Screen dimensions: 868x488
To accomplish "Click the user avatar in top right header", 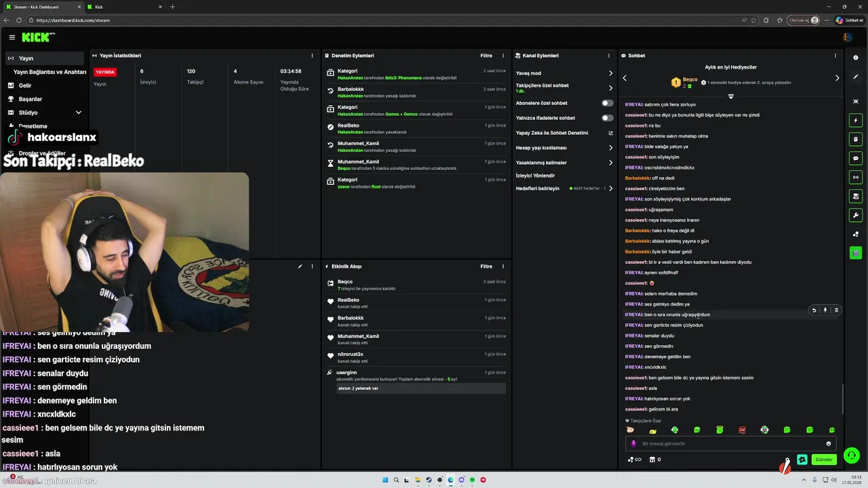I will click(848, 37).
